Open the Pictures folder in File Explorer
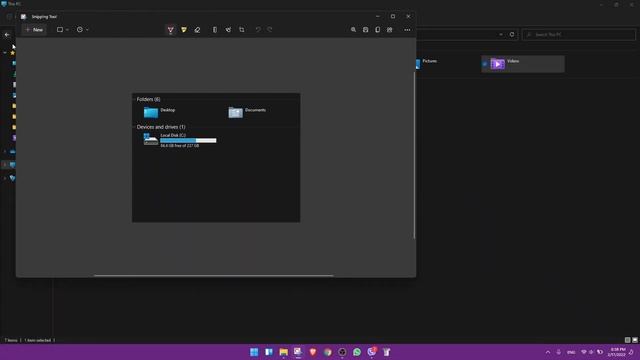This screenshot has width=640, height=360. click(x=427, y=63)
